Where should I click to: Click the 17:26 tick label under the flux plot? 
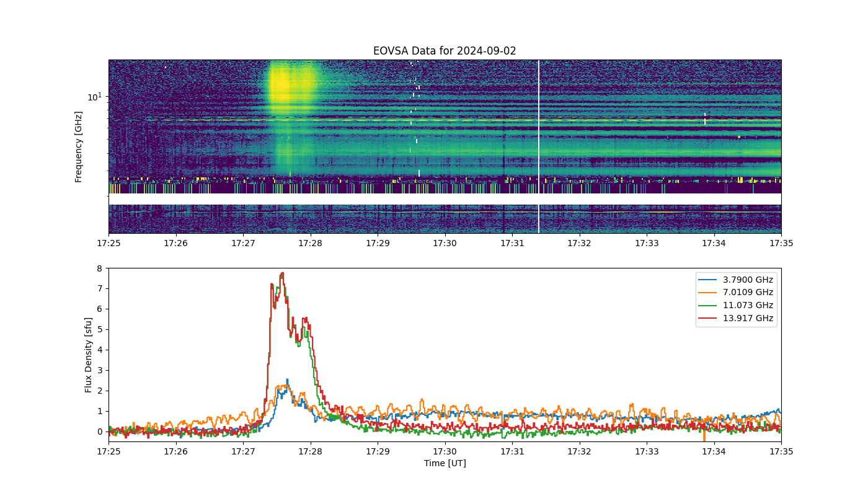pyautogui.click(x=176, y=452)
